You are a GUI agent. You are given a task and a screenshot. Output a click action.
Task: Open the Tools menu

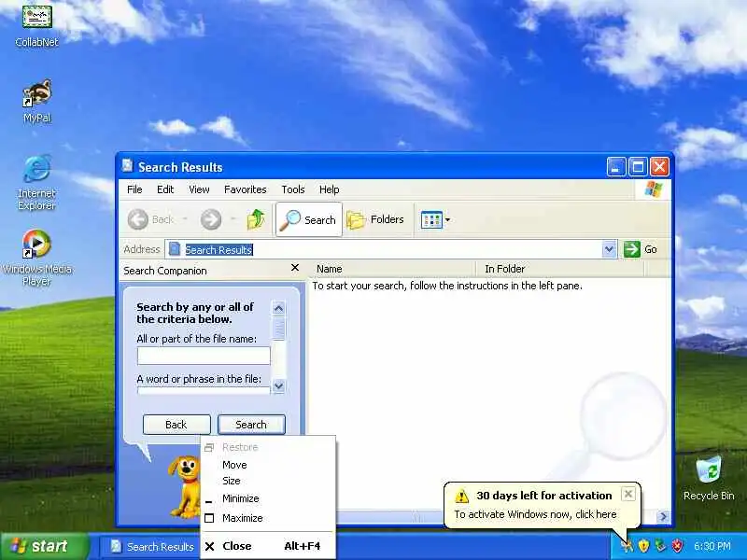point(293,189)
